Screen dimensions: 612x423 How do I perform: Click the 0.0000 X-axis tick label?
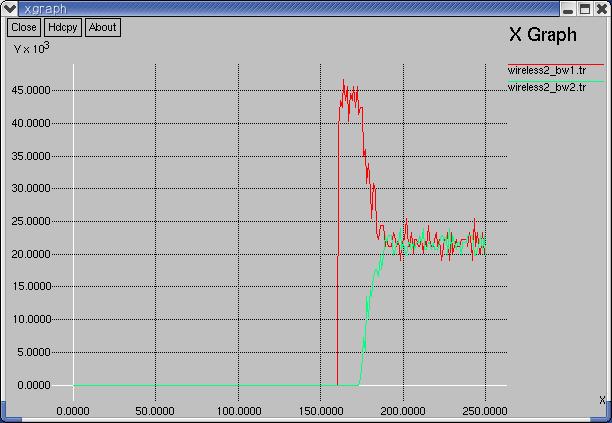(73, 411)
